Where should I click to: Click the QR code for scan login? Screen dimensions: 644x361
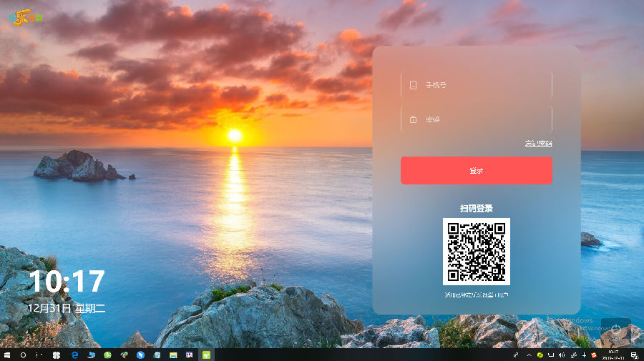(x=476, y=252)
